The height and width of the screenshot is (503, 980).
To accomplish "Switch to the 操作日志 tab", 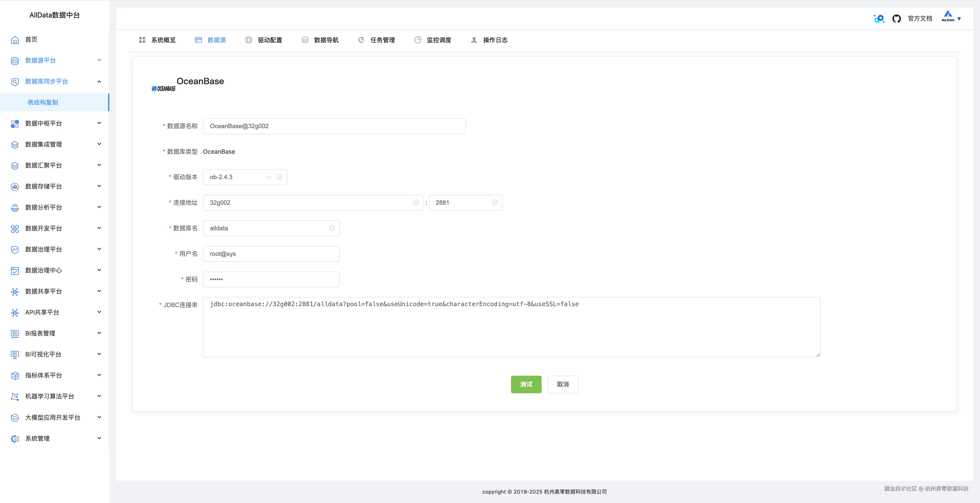I will (x=495, y=40).
